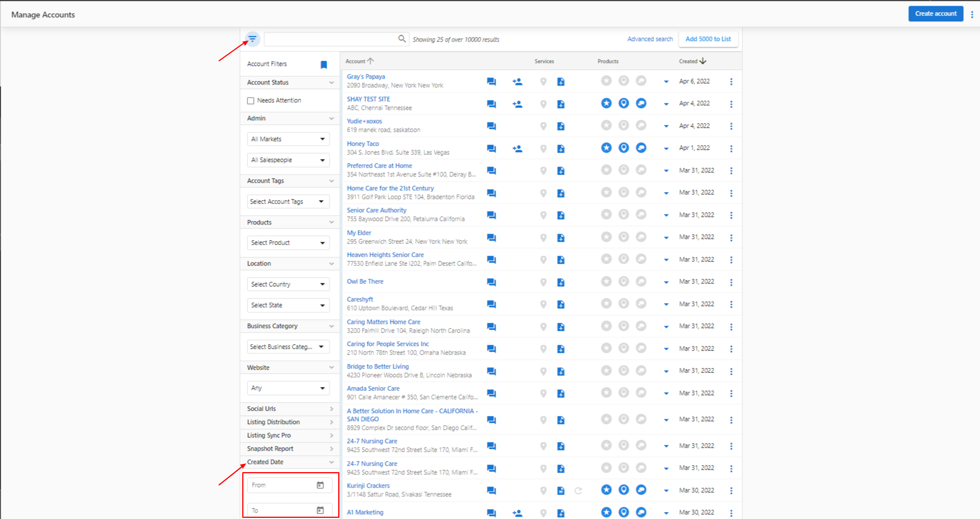The image size is (980, 519).
Task: Open the Select Business Category dropdown
Action: click(x=288, y=347)
